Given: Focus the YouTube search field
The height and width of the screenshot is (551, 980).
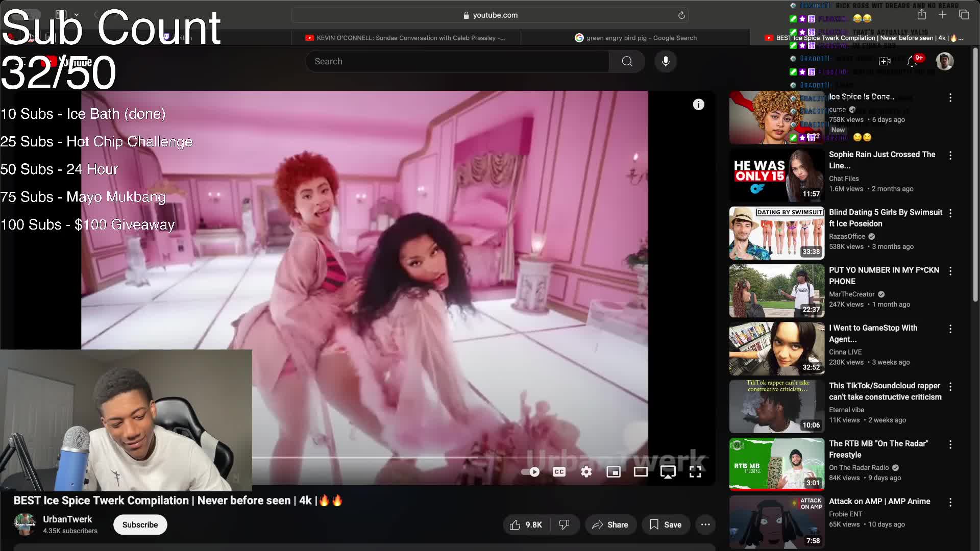Looking at the screenshot, I should [x=457, y=61].
